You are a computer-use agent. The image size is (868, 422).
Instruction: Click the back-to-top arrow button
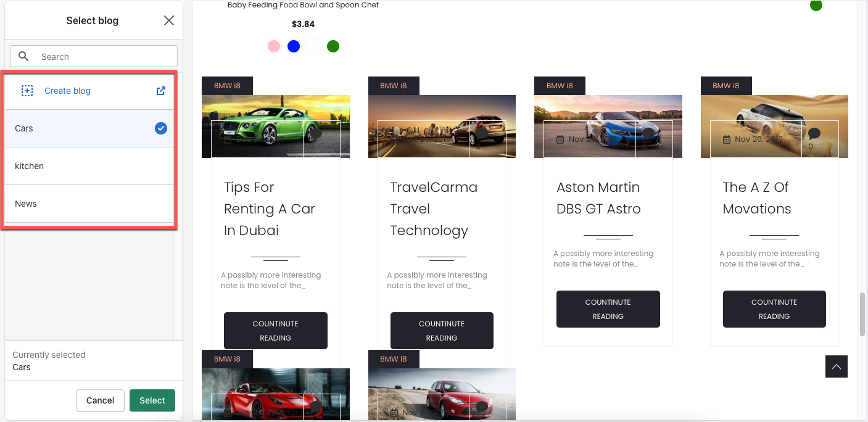(x=836, y=366)
